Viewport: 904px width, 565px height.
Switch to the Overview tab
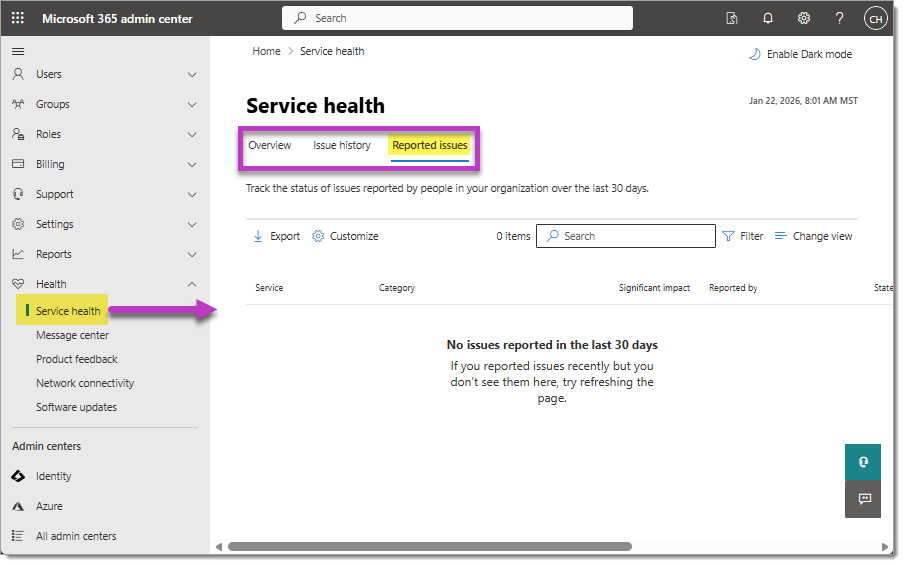[269, 145]
